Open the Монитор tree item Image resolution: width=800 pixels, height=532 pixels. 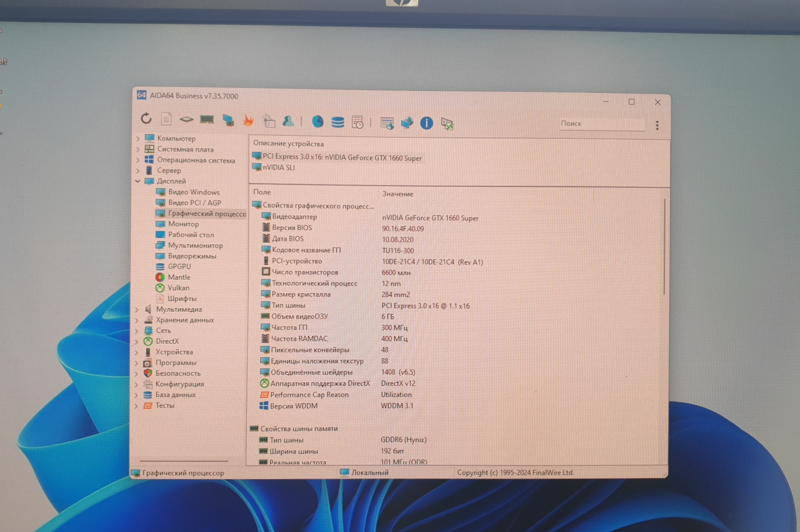[183, 224]
